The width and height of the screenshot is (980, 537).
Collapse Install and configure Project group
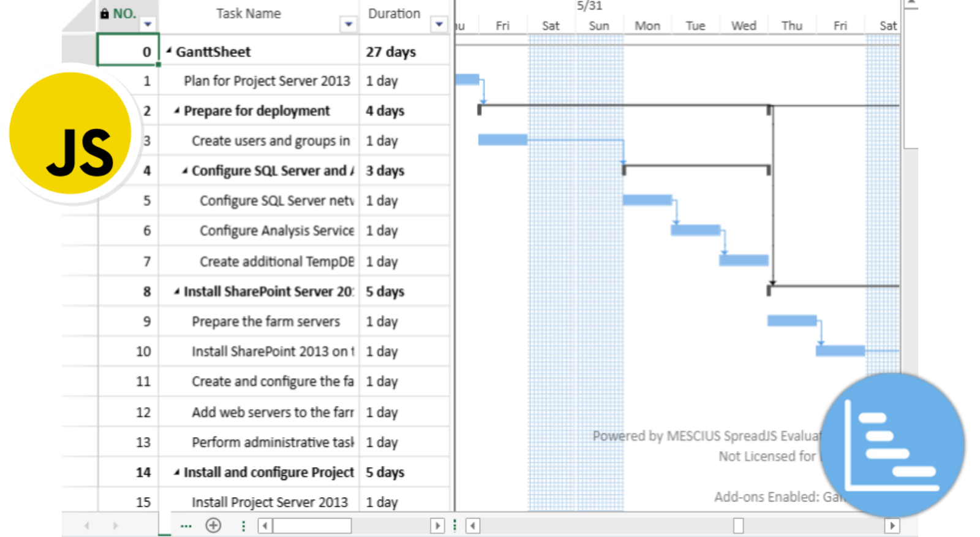tap(177, 472)
